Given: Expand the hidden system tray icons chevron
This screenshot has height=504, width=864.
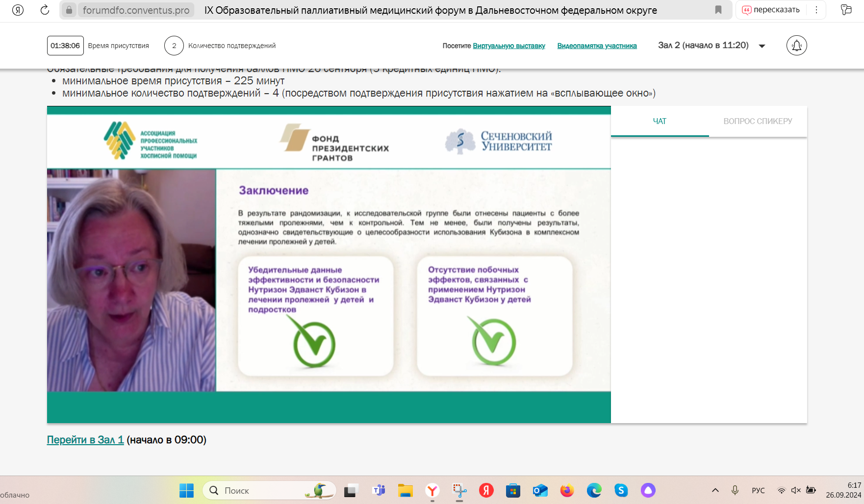Looking at the screenshot, I should click(715, 490).
